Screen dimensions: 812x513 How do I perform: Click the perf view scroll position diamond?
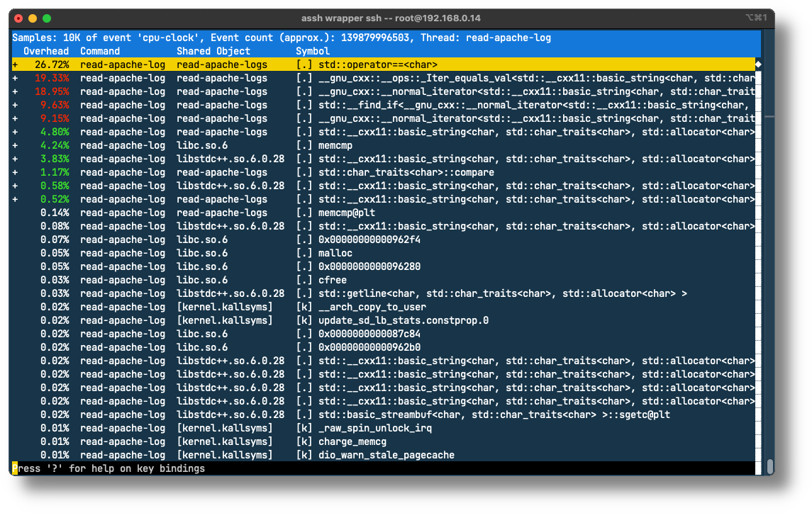(758, 64)
